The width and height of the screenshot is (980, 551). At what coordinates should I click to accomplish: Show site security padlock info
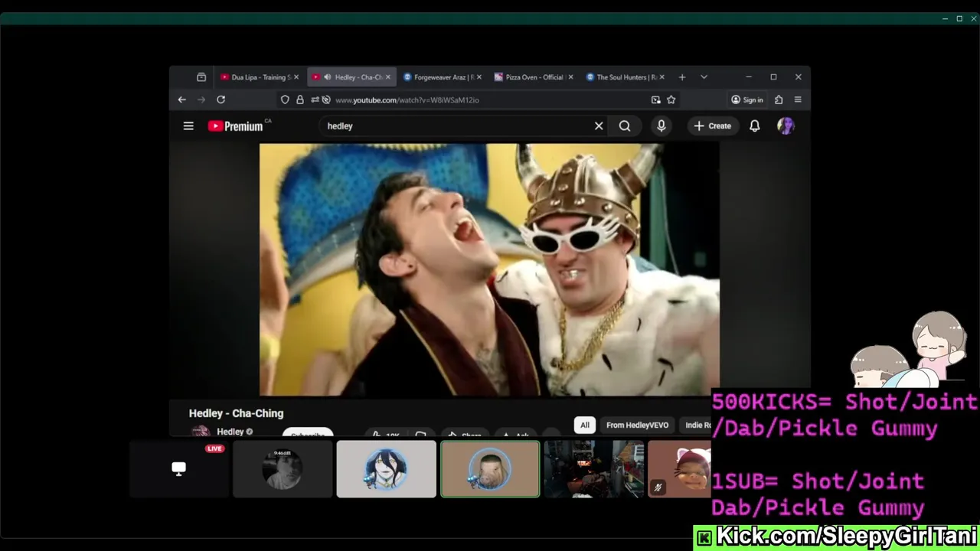300,99
